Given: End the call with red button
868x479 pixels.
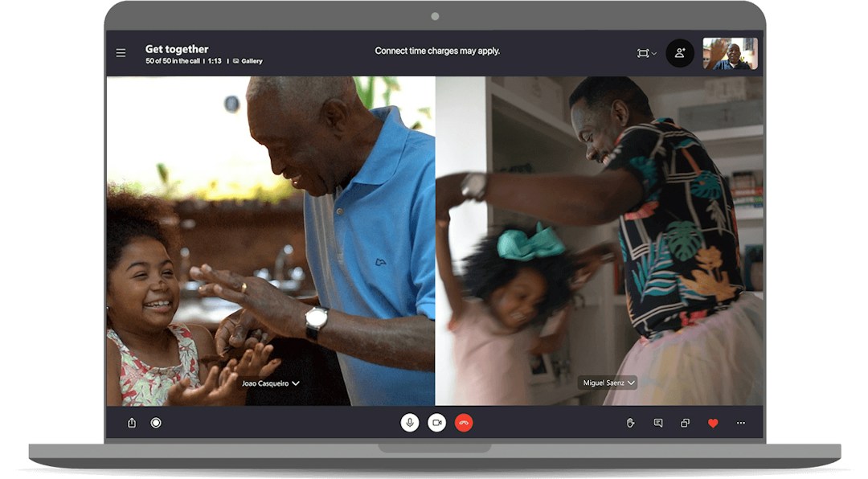Looking at the screenshot, I should pos(464,423).
